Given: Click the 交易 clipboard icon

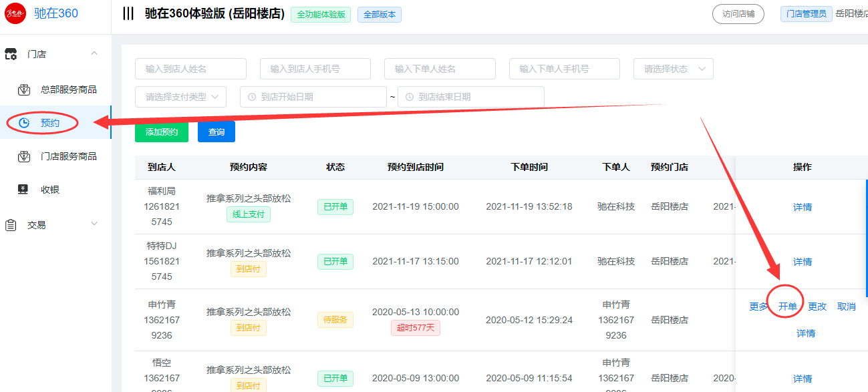Looking at the screenshot, I should pos(11,225).
